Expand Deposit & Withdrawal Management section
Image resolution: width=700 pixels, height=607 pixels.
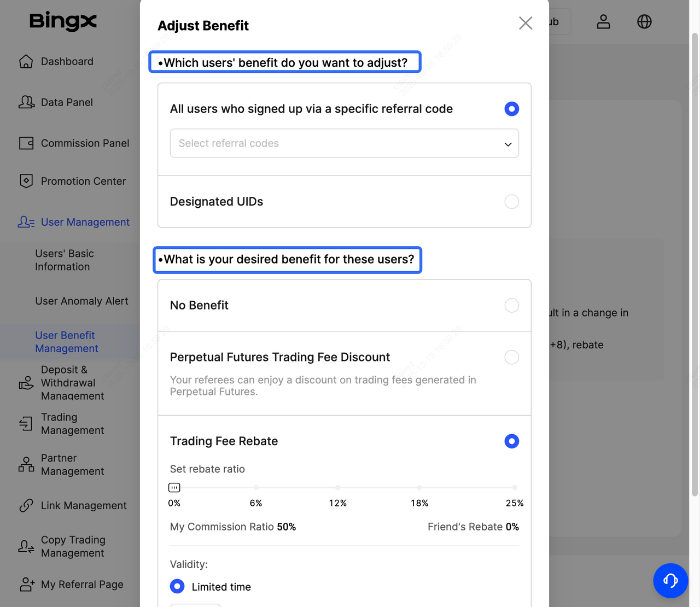(x=72, y=383)
